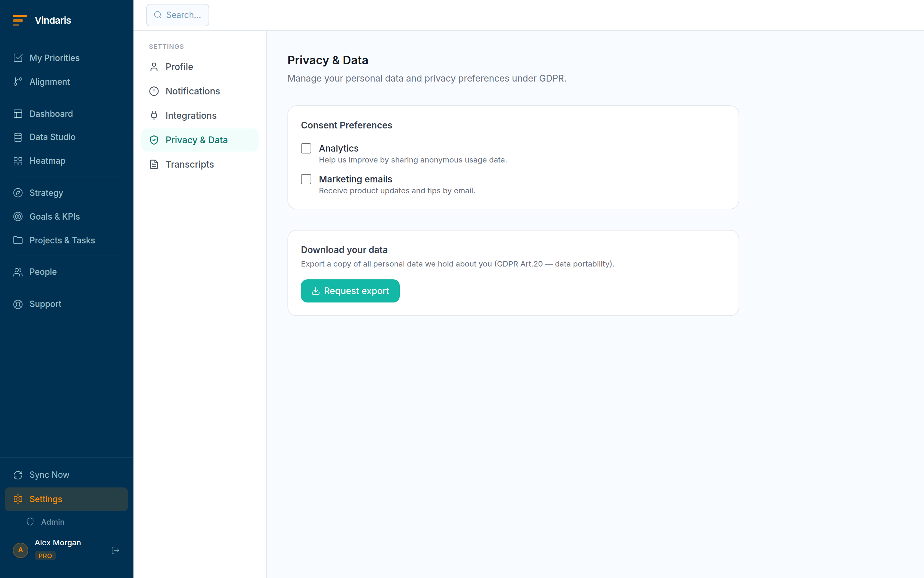Open My Priorities checklist icon
This screenshot has height=578, width=924.
(18, 58)
